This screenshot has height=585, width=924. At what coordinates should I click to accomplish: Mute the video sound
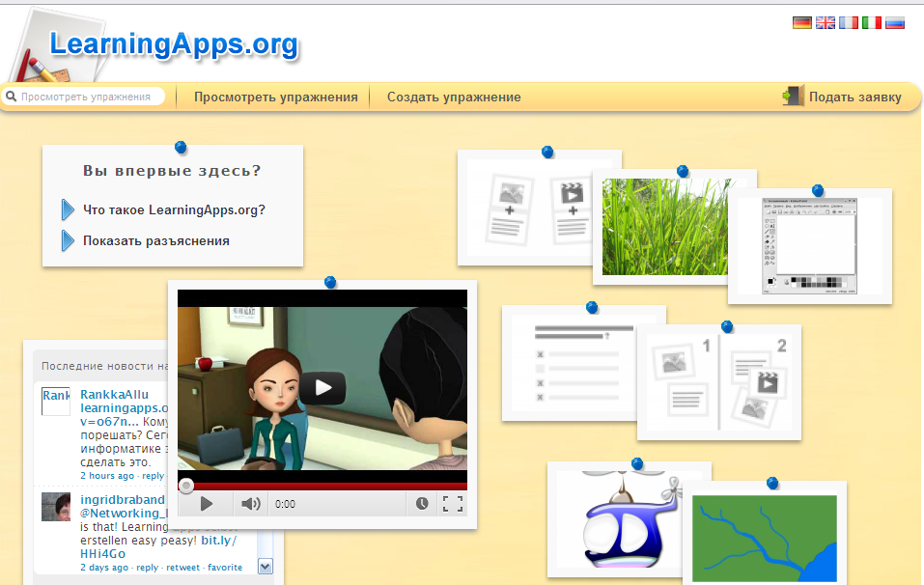click(x=251, y=503)
